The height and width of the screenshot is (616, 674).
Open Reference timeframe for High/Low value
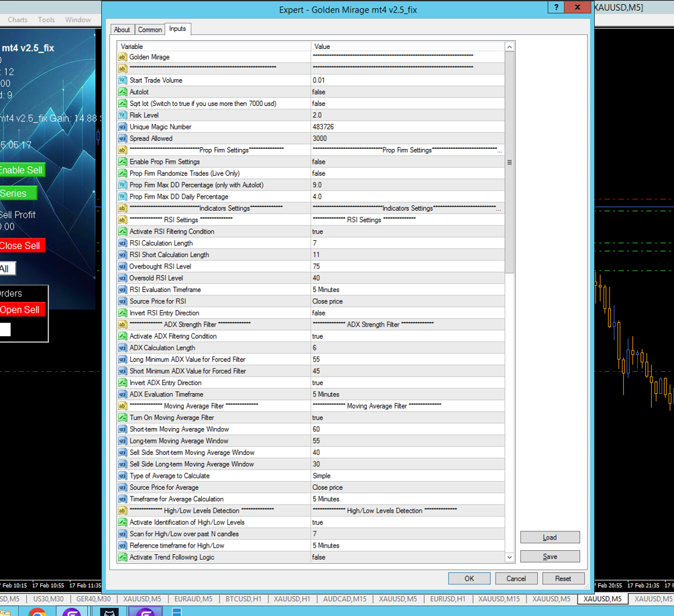[408, 545]
